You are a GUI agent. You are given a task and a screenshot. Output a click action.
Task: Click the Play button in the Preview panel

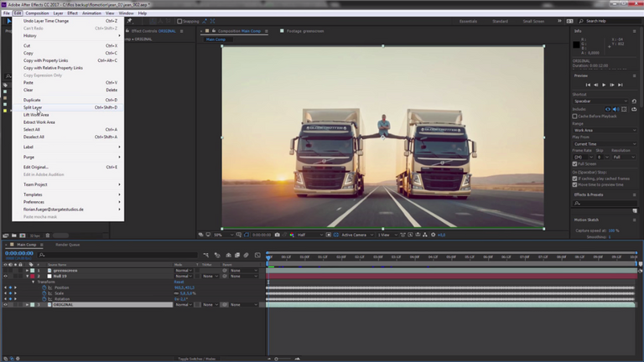[x=604, y=85]
